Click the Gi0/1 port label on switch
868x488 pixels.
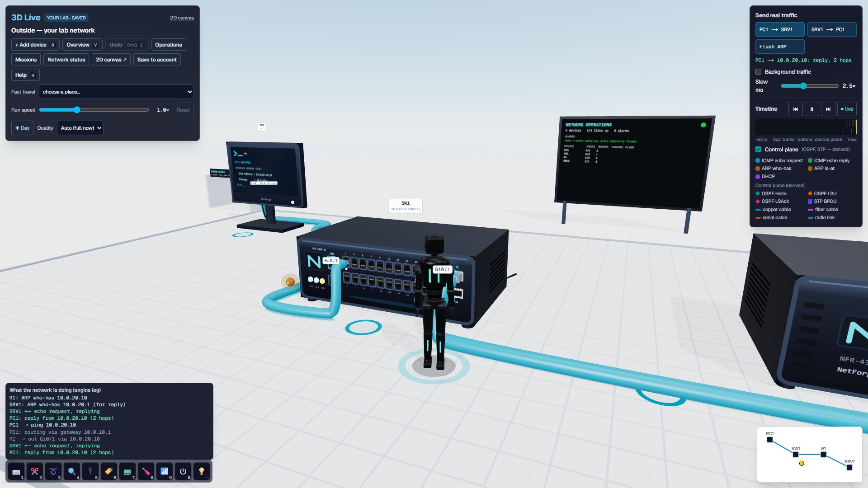point(442,269)
